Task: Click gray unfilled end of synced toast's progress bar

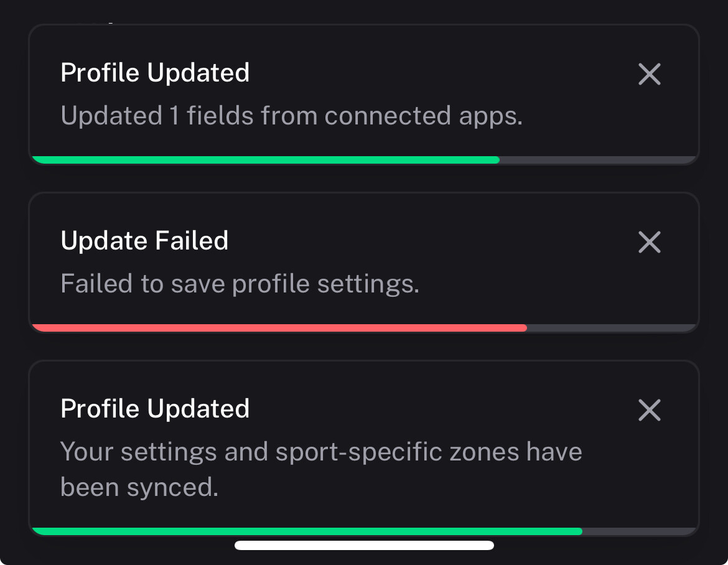Action: pos(638,531)
